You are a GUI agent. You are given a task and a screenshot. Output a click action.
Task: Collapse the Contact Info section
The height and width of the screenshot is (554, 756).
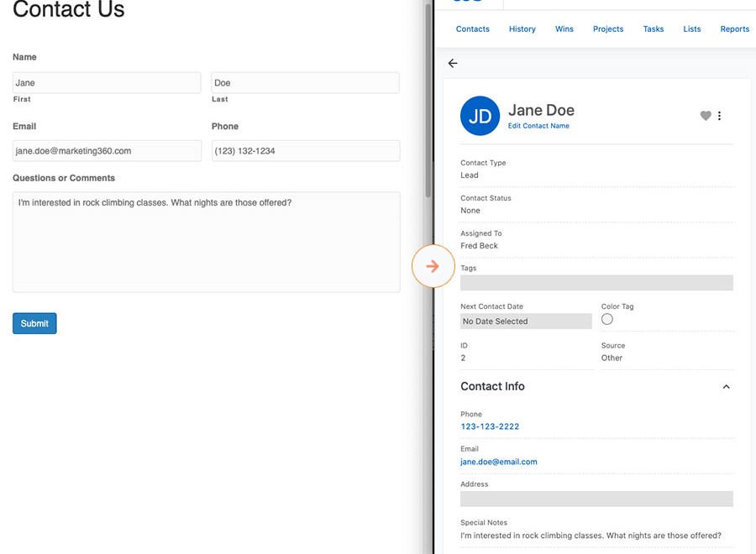pyautogui.click(x=726, y=387)
